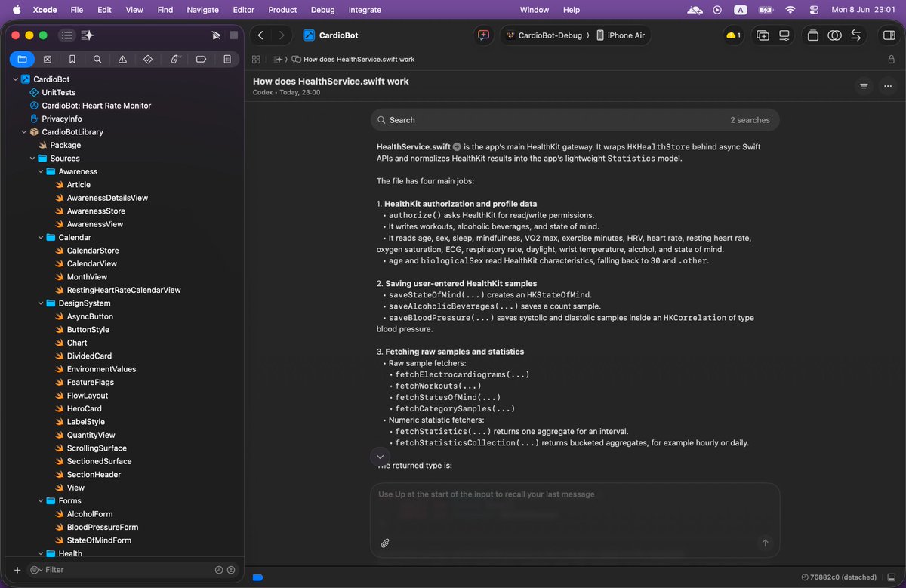
Task: Open the Source Control navigator tab
Action: 47,59
